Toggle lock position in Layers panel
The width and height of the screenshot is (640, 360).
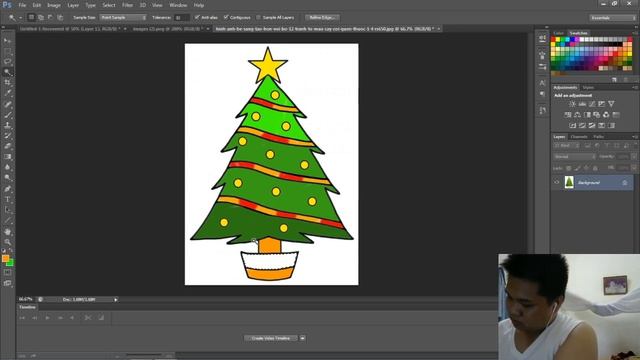[x=586, y=168]
